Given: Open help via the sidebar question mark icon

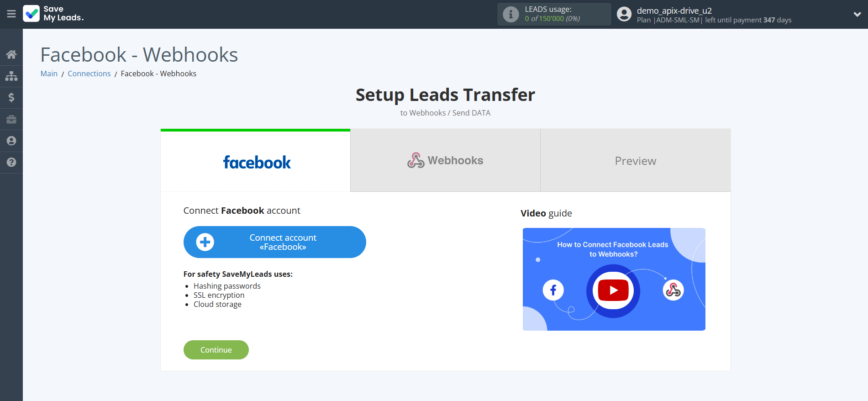Looking at the screenshot, I should [x=11, y=162].
